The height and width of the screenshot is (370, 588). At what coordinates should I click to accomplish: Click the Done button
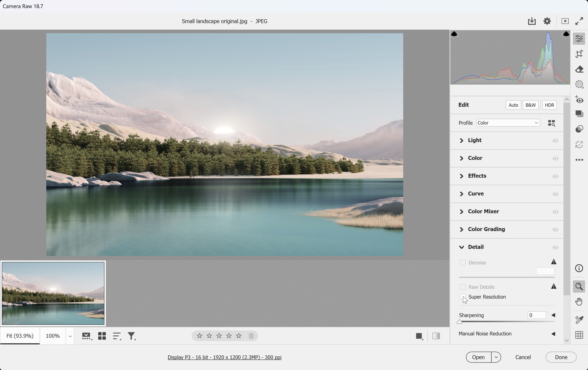pos(561,357)
